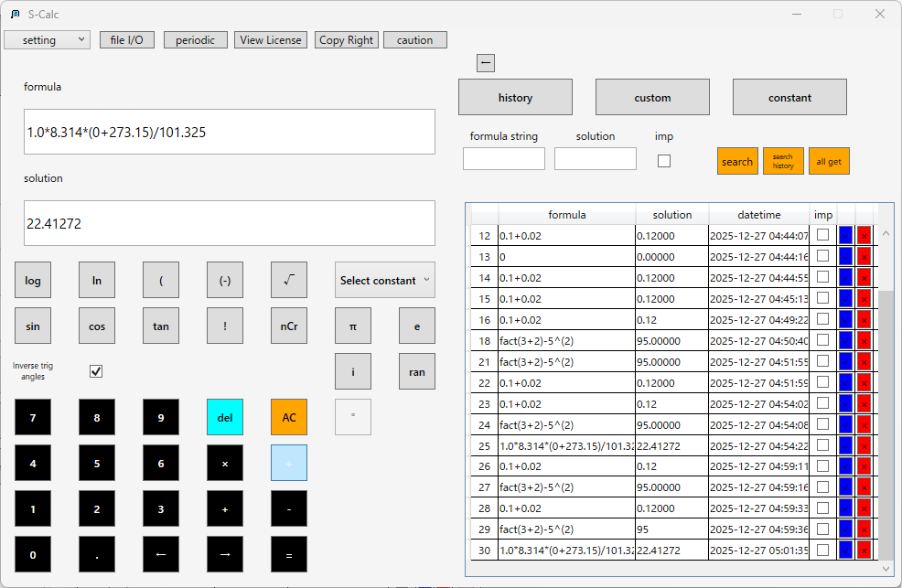Check the imp box for row 30

823,550
